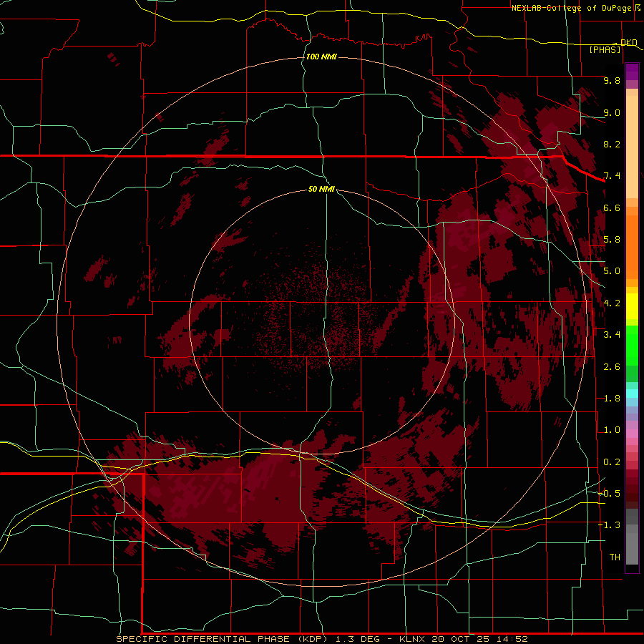
Task: Click the "DKD" label near the legend
Action: click(628, 42)
